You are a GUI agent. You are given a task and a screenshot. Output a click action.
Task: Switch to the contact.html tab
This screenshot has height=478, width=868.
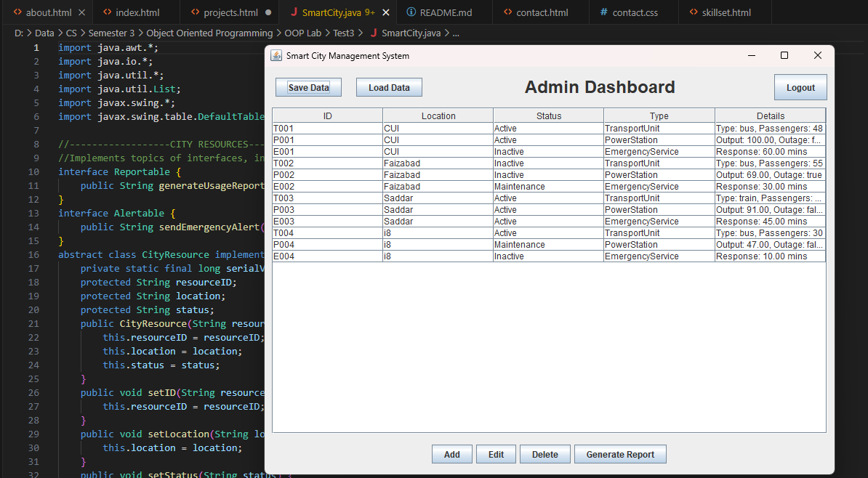click(542, 12)
